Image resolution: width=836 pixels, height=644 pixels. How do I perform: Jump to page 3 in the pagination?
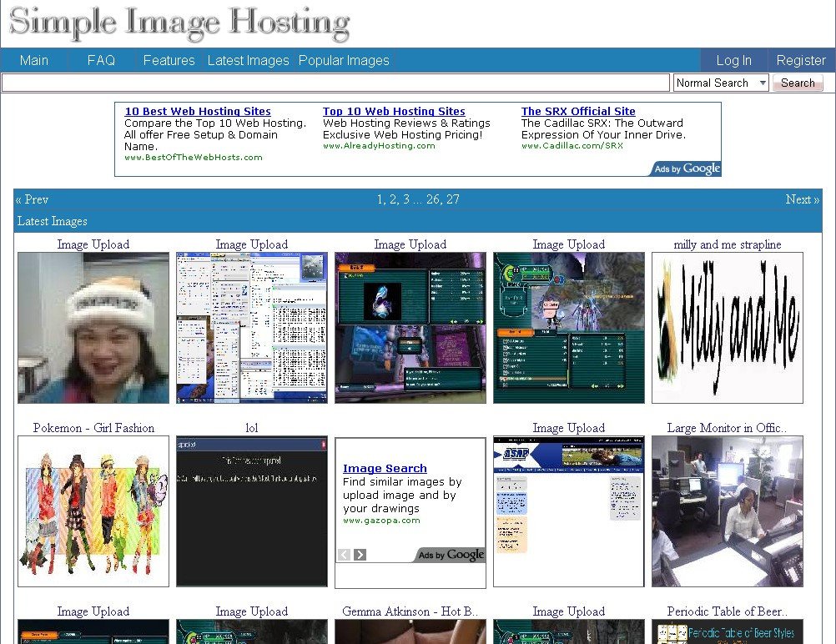pos(405,199)
